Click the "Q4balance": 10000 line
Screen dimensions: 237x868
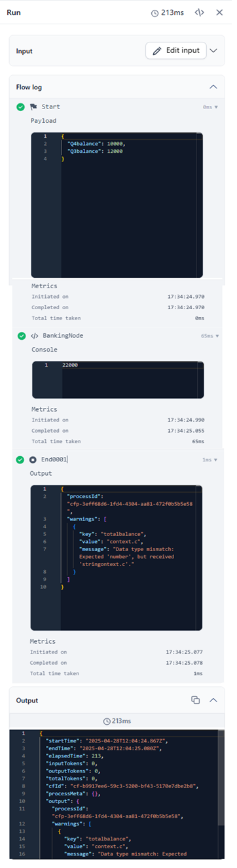[x=96, y=144]
